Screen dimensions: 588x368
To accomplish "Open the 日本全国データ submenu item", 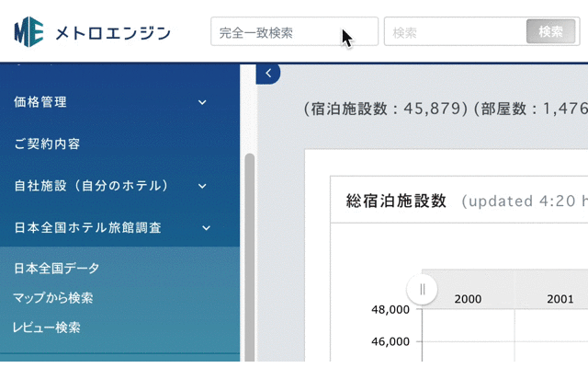I will point(57,269).
